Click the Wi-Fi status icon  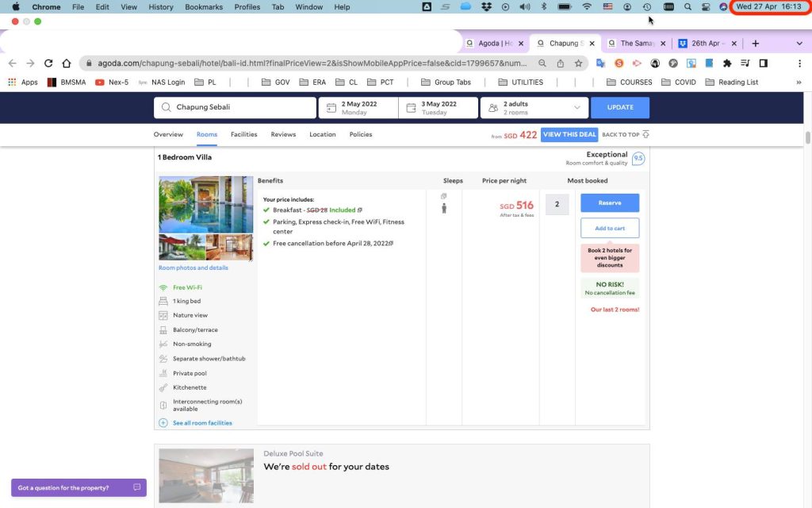coord(587,6)
